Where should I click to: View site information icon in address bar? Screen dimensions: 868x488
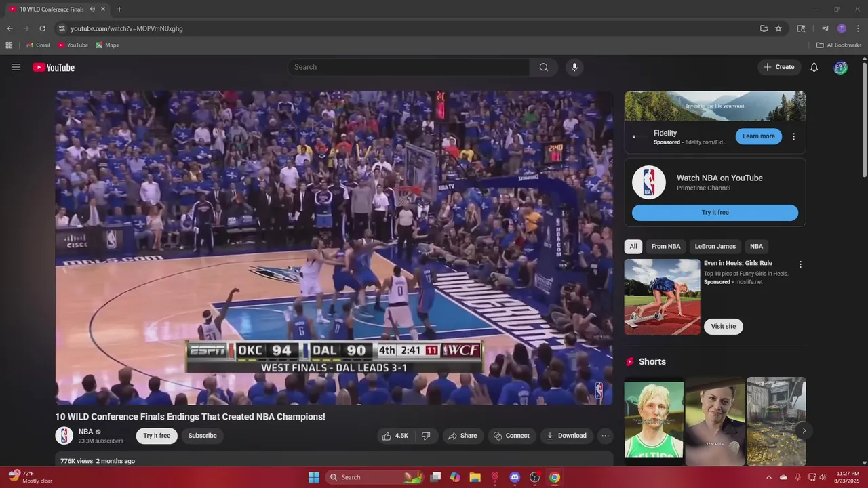click(x=62, y=28)
